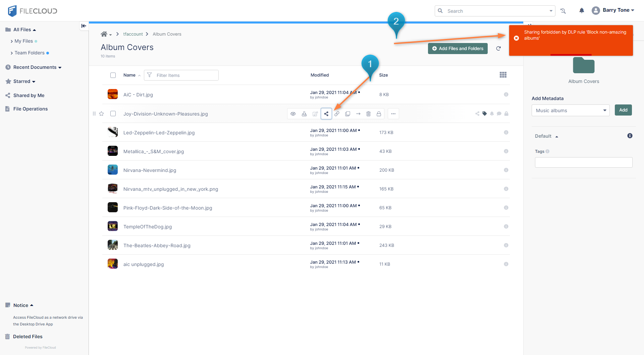The image size is (644, 355).
Task: Expand the Team Folders tree node
Action: [x=12, y=53]
